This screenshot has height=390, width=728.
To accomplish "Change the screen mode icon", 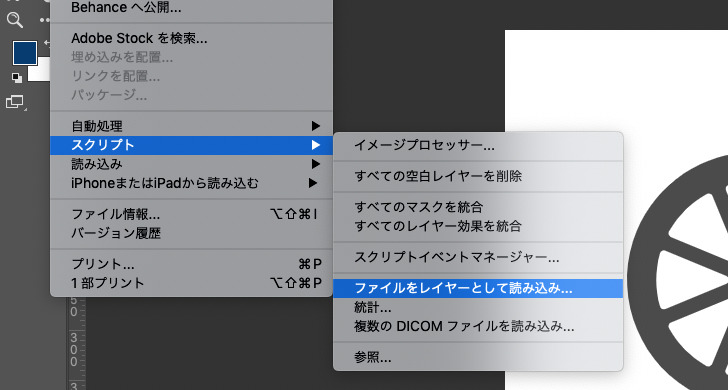I will pos(15,102).
